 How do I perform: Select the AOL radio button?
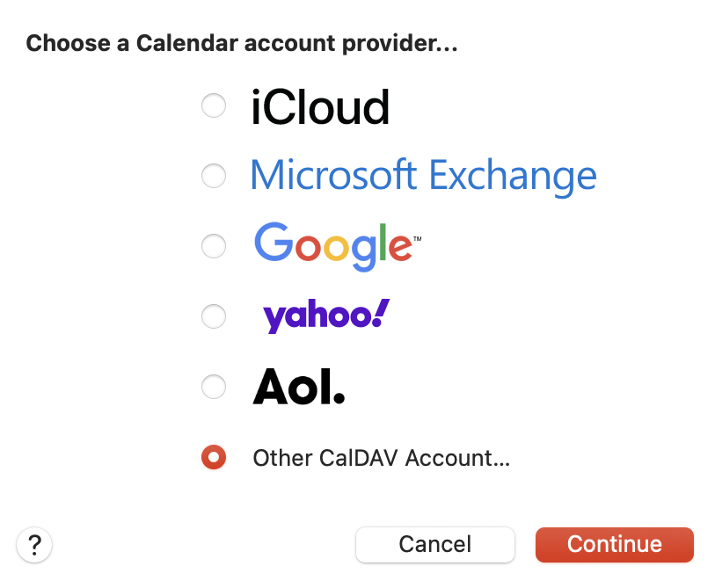coord(214,387)
